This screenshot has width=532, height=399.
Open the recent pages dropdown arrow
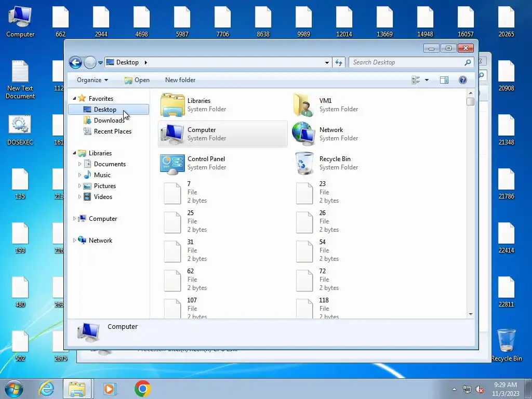[100, 63]
